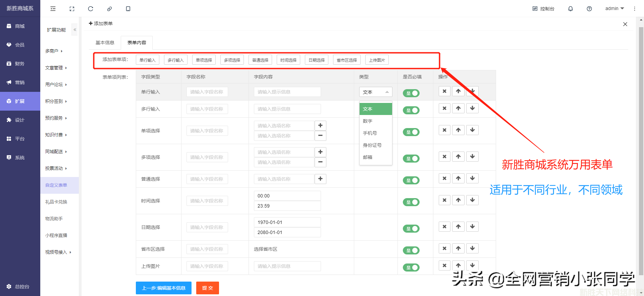Delete the 单行输入 row
Image resolution: width=644 pixels, height=296 pixels.
coord(444,91)
